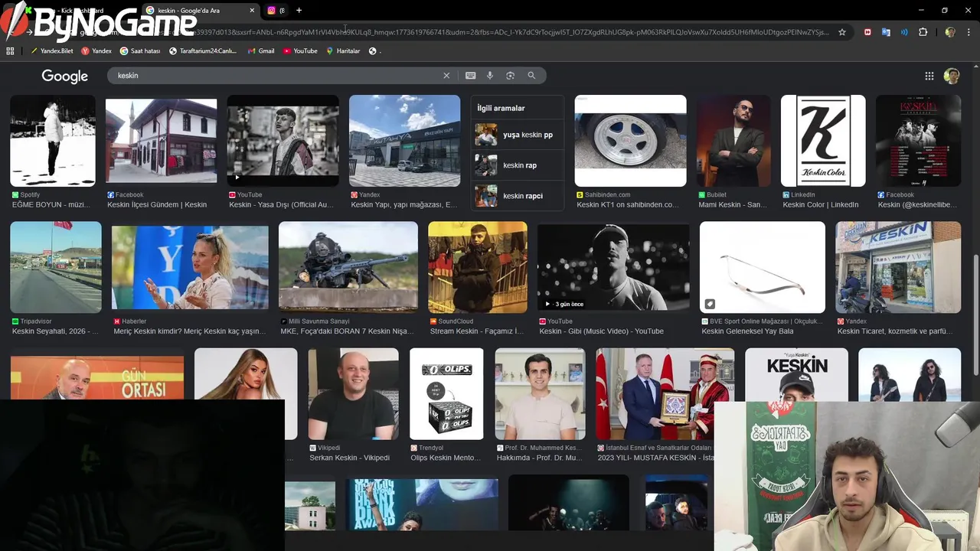Open the Keskin Ticaret storefront image

tap(898, 267)
